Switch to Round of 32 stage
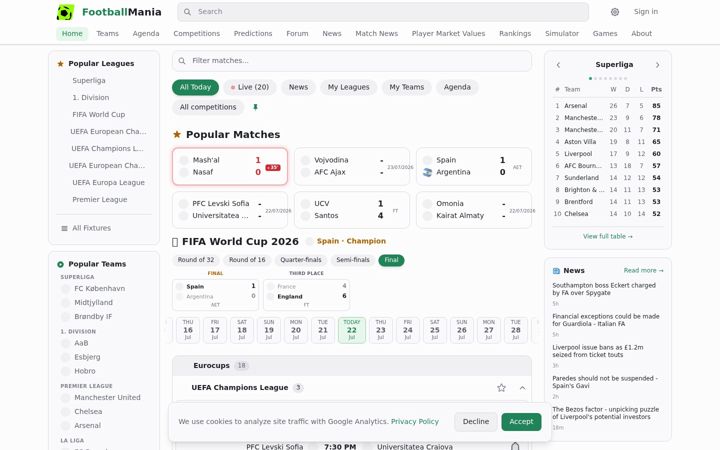The width and height of the screenshot is (720, 450). coord(196,260)
